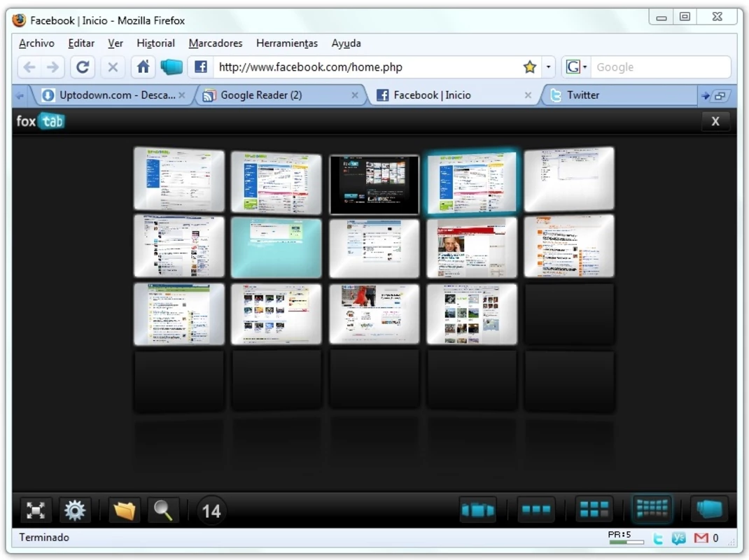Close the FoxTab panel with X
Screen dimensions: 749x560
pyautogui.click(x=715, y=121)
